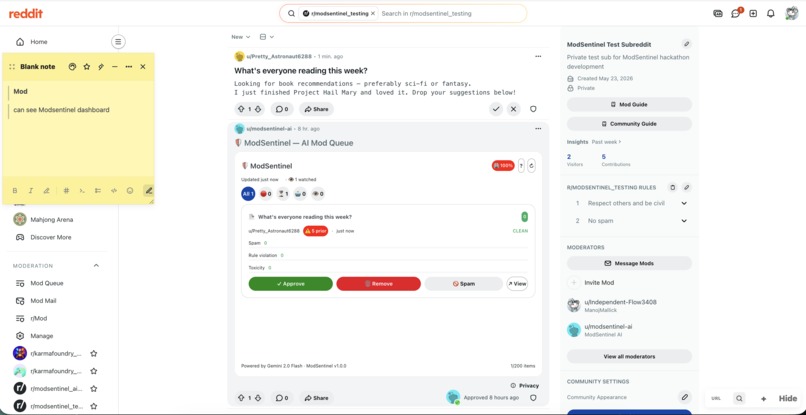Open chat messages with notification badge
Screen dimensions: 806x415
(736, 14)
